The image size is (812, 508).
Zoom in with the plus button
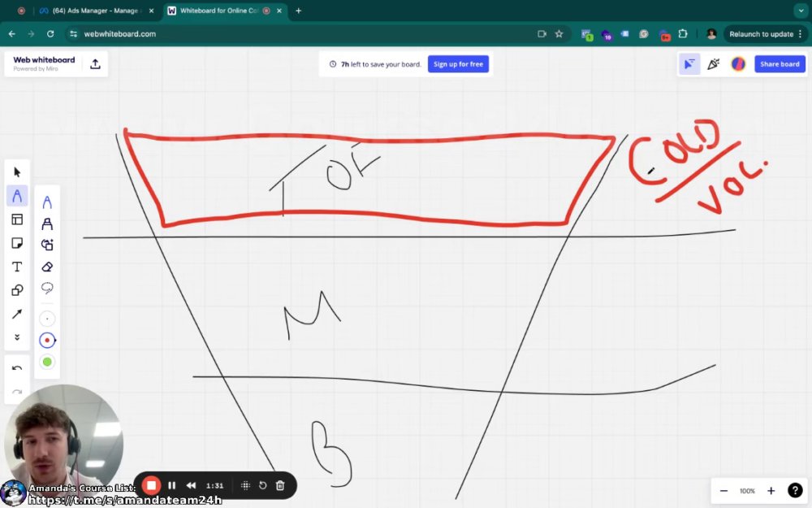click(771, 491)
